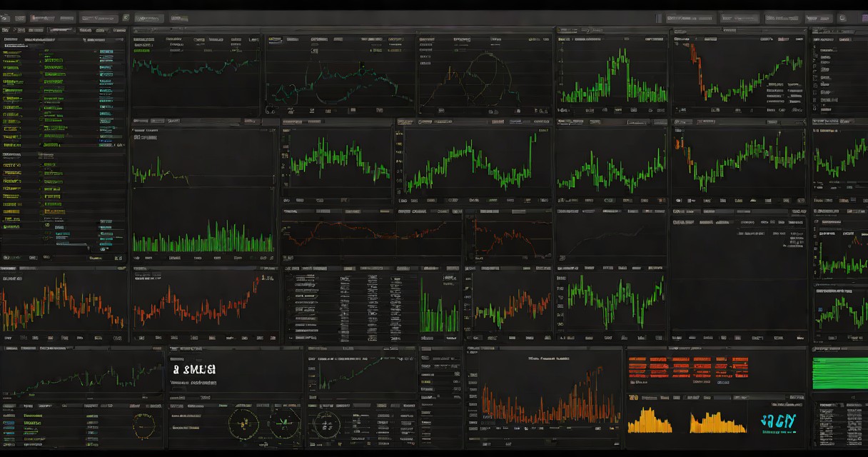The height and width of the screenshot is (457, 868).
Task: Click the circular gauge in bottom-left panel
Action: (x=144, y=426)
